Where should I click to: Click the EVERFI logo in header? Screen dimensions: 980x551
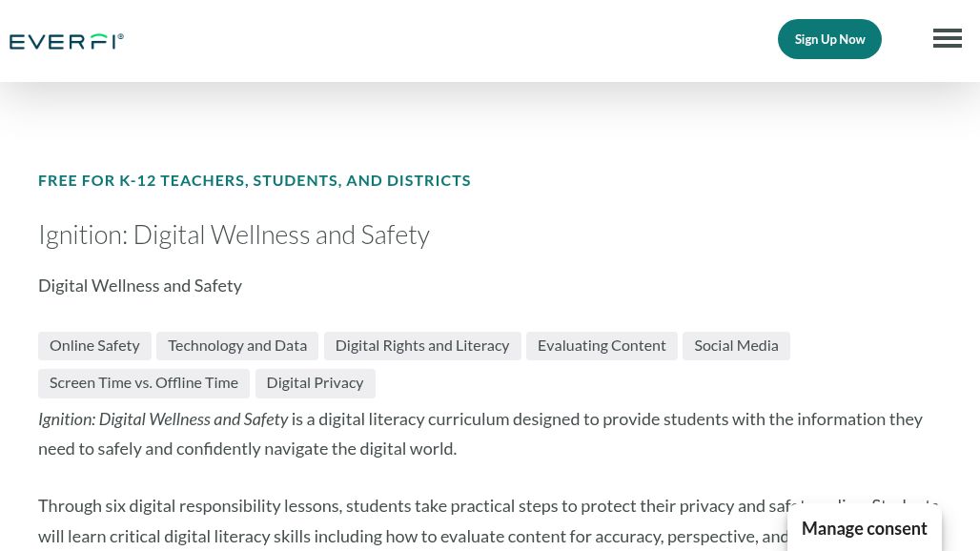coord(66,41)
